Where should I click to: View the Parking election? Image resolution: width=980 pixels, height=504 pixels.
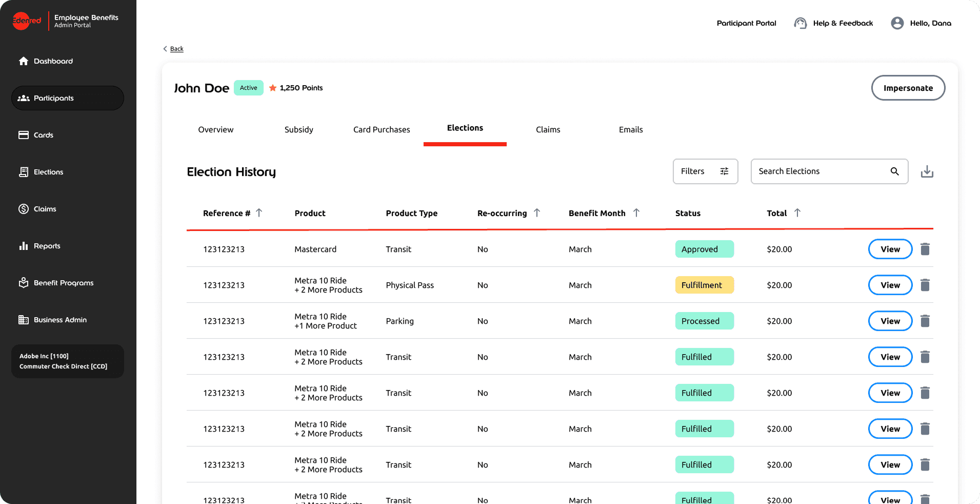(890, 321)
